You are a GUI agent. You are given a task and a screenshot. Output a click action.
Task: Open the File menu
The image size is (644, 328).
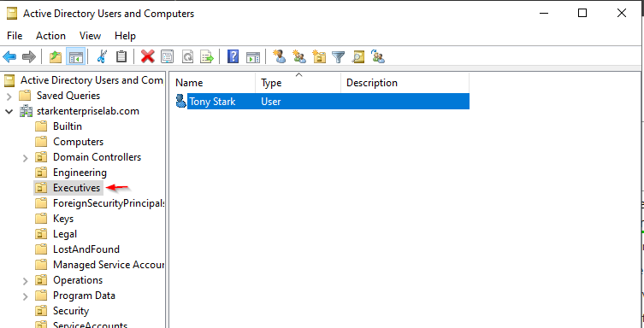coord(15,36)
